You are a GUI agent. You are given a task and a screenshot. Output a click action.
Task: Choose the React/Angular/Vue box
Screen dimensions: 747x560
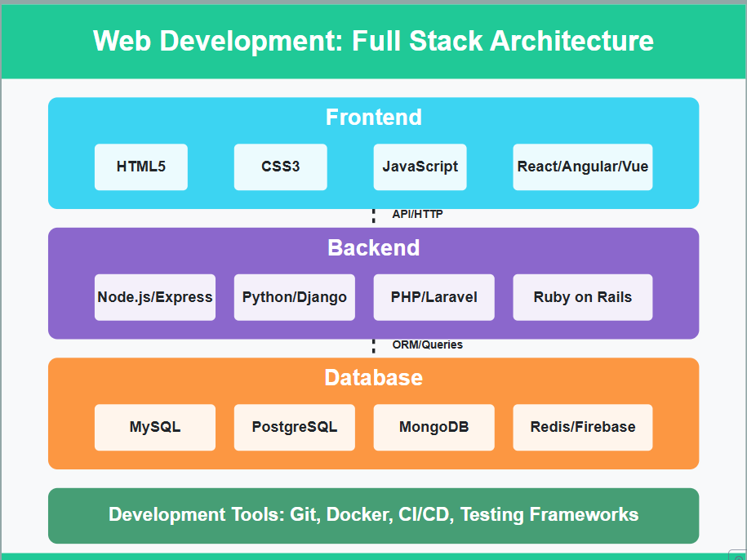[583, 167]
